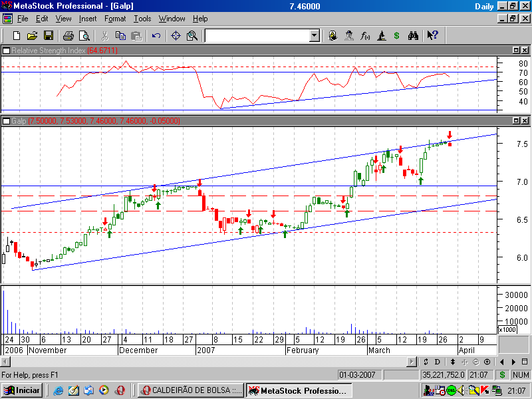Open the chart toolbar menu list button

tap(525, 362)
